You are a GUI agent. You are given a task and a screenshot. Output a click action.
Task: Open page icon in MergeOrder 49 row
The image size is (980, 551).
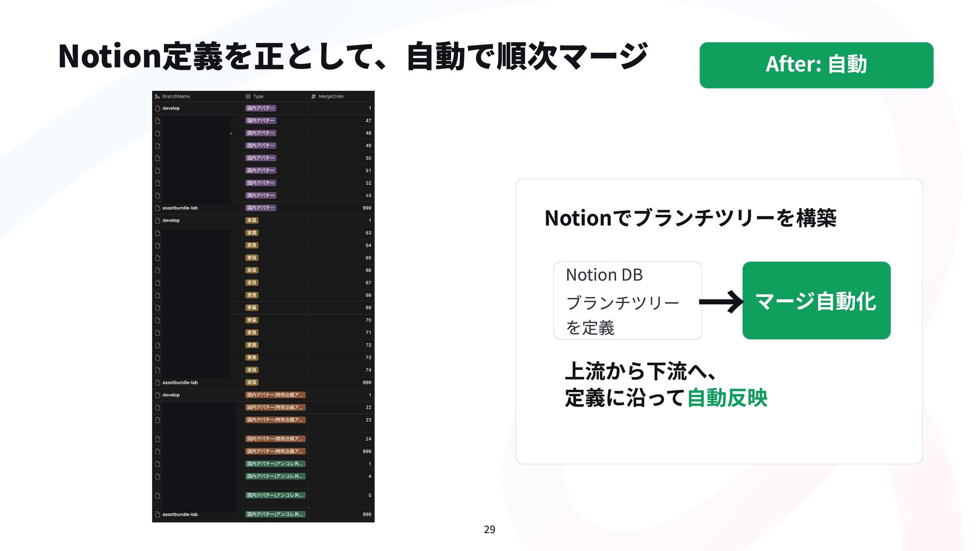(158, 146)
